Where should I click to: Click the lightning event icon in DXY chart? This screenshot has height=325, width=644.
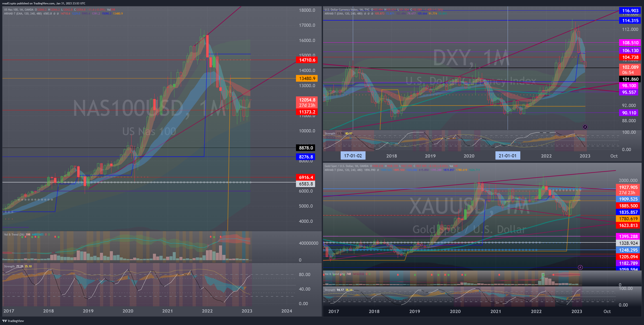[x=585, y=127]
